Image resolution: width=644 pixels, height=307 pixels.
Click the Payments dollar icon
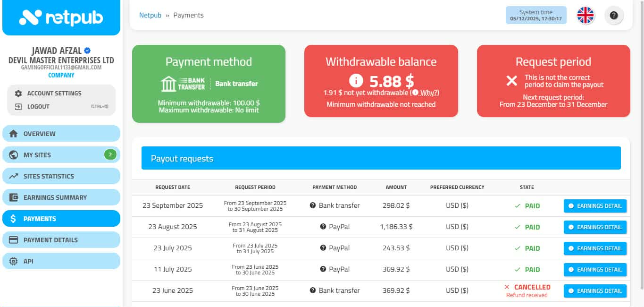14,219
